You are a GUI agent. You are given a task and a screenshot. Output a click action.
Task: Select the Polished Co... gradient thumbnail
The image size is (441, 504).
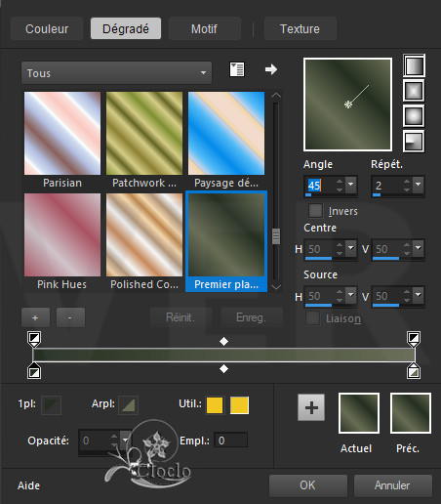pyautogui.click(x=144, y=234)
